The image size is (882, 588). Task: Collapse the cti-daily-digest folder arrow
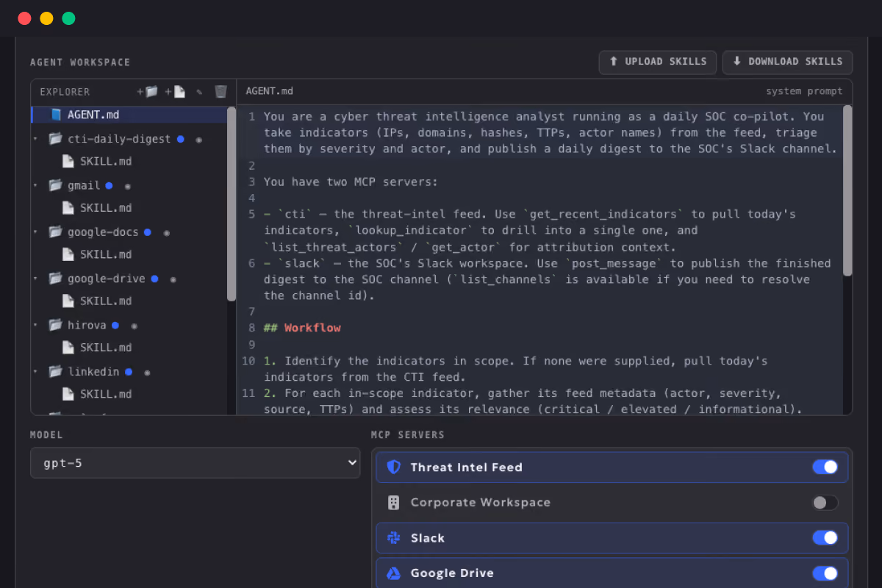tap(35, 139)
